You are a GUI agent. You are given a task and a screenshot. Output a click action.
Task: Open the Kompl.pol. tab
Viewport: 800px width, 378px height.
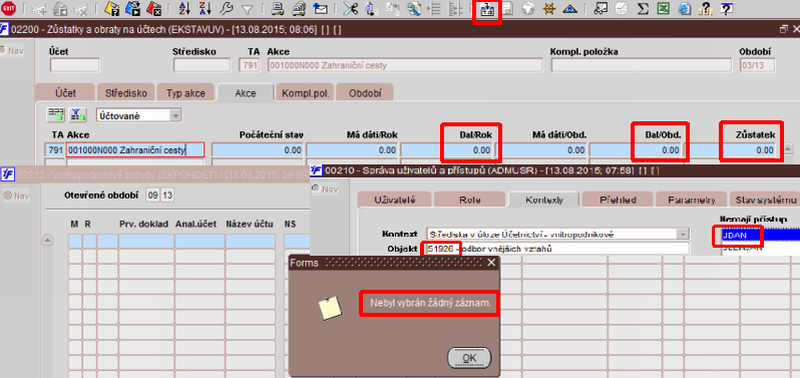click(305, 93)
